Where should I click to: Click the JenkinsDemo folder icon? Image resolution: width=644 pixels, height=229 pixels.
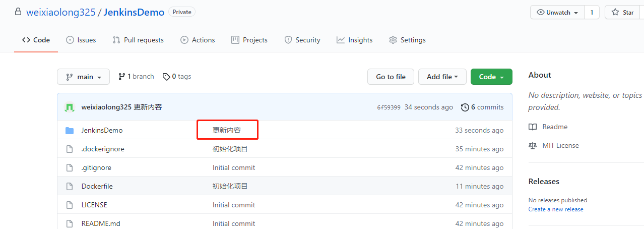(x=70, y=130)
